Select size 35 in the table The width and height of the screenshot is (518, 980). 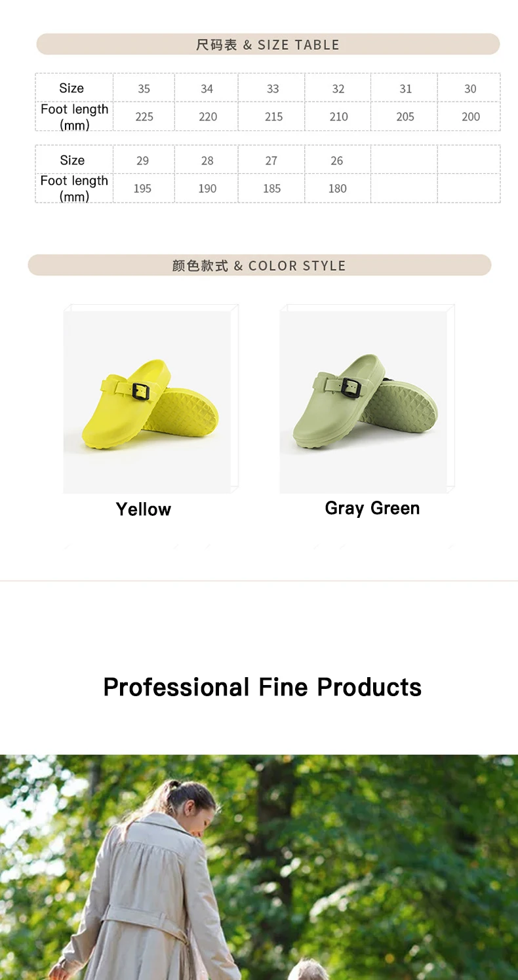[144, 88]
